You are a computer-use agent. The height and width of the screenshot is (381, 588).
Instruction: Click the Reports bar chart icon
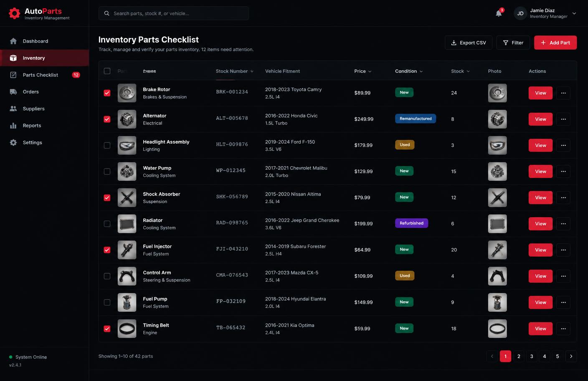click(13, 125)
